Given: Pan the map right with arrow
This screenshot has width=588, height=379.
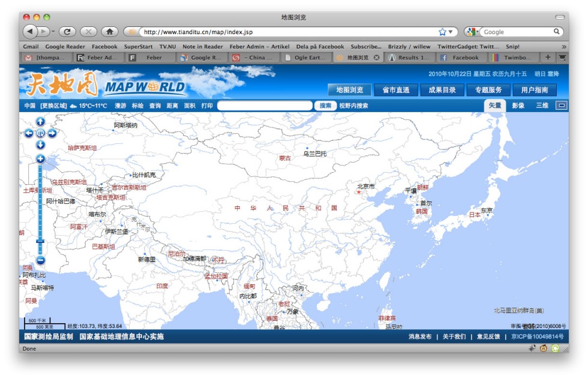Looking at the screenshot, I should click(52, 133).
